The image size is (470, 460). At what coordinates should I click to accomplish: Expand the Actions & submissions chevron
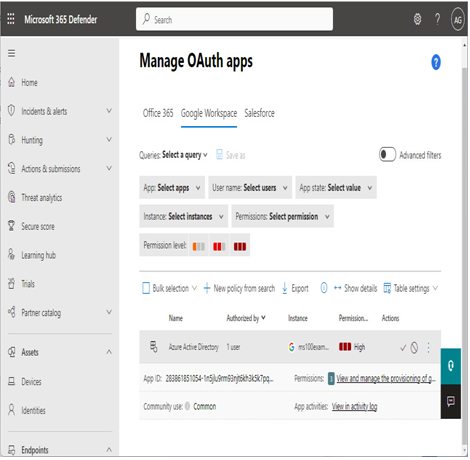(109, 168)
